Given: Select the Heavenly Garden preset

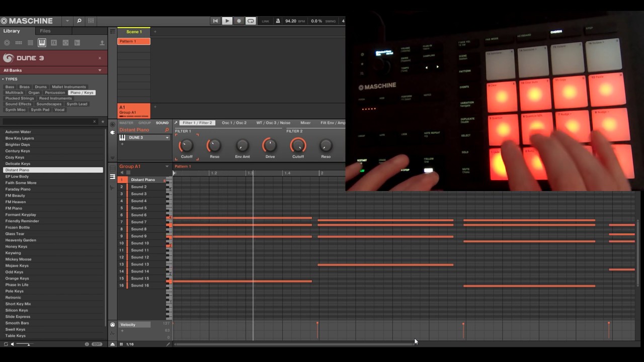Looking at the screenshot, I should click(x=21, y=240).
